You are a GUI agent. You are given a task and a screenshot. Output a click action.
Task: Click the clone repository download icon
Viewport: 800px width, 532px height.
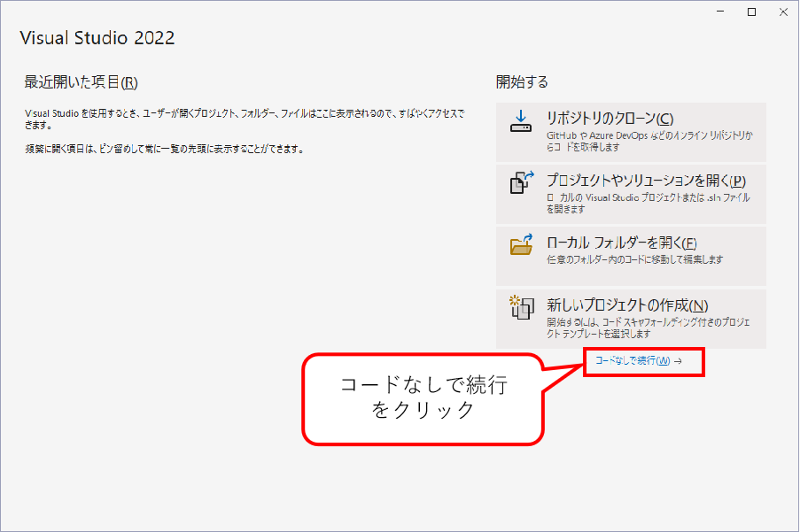coord(520,121)
